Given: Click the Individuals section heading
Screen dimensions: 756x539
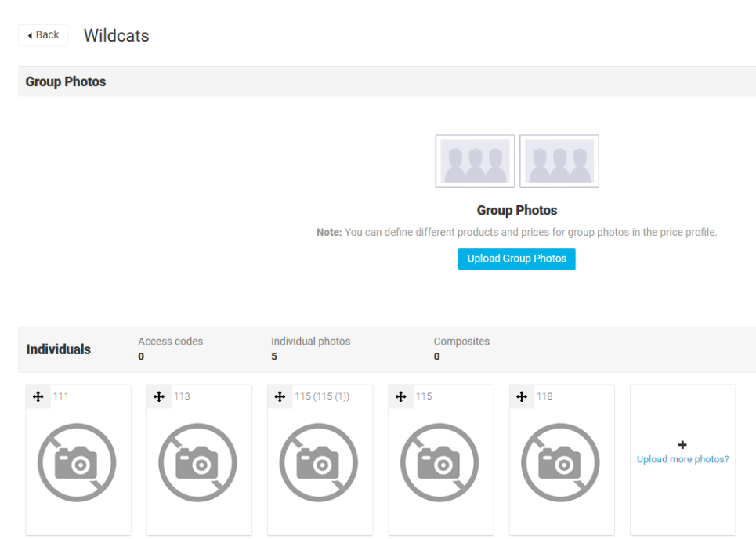Looking at the screenshot, I should (58, 349).
